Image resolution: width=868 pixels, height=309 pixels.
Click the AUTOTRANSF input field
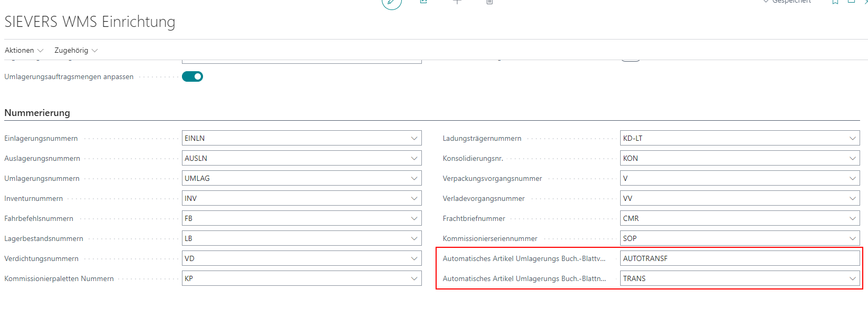738,258
